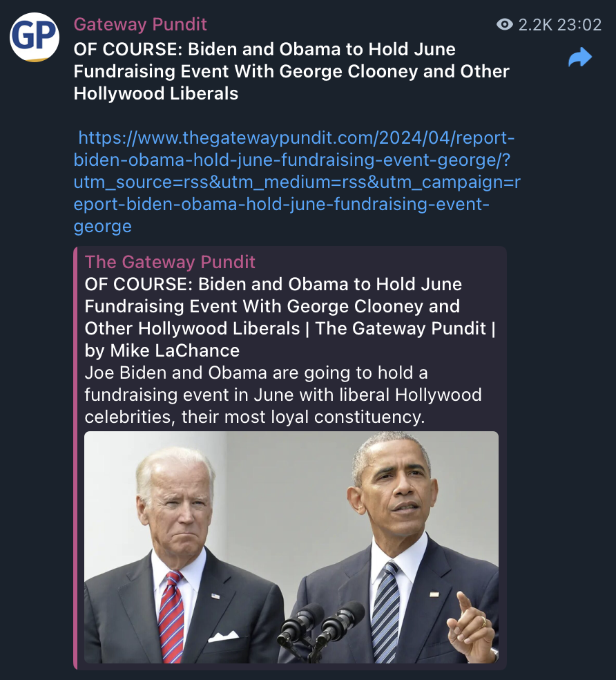Click the top 'OF COURSE: Biden and Obama' message headline
Viewport: 616px width, 680px height.
(291, 71)
